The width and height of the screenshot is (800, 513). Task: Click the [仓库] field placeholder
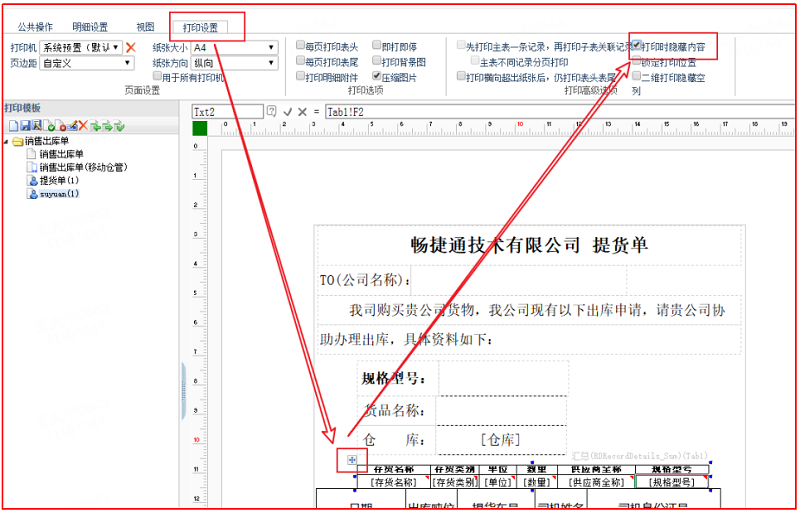pyautogui.click(x=500, y=439)
